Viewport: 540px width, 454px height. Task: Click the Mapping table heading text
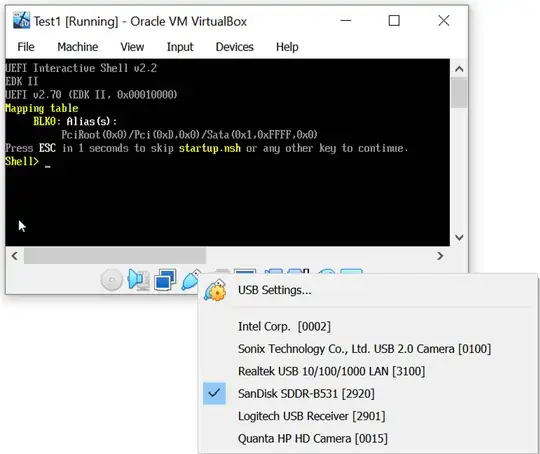tap(42, 109)
